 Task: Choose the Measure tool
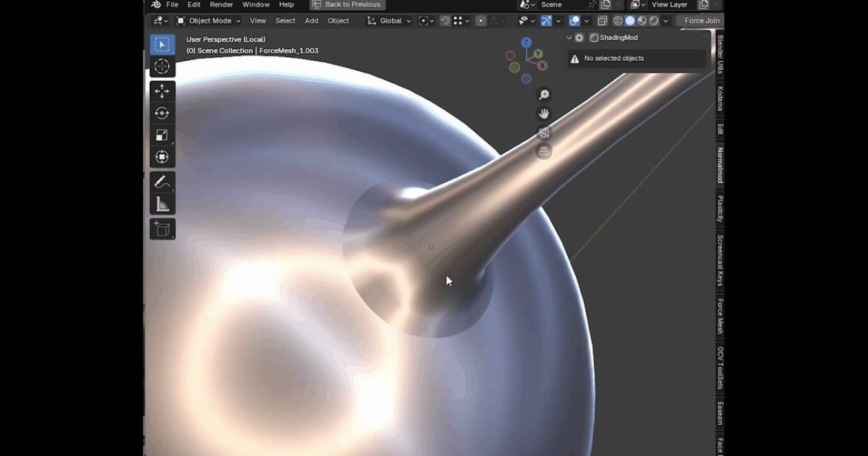pos(162,203)
